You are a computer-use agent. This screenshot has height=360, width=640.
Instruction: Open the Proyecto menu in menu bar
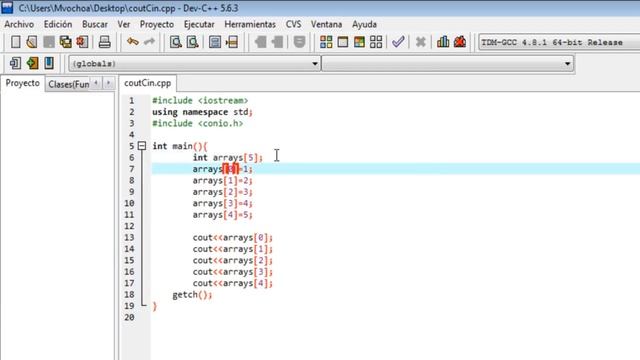coord(157,24)
